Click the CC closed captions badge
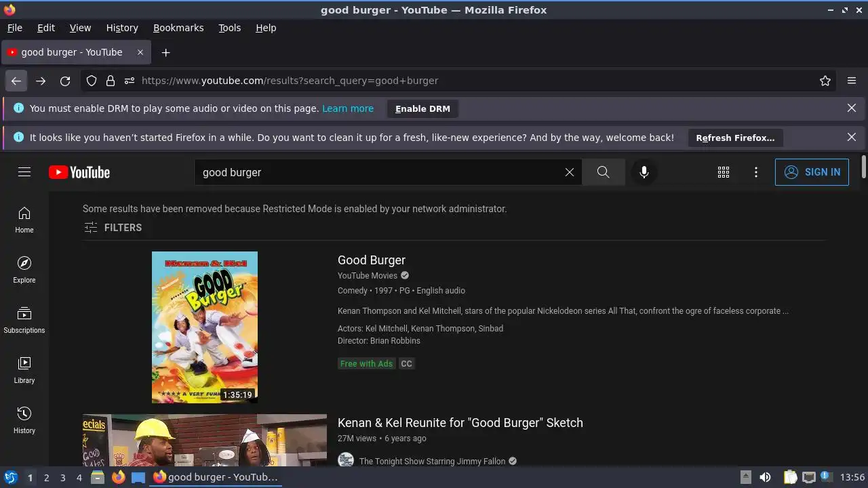 click(x=406, y=364)
